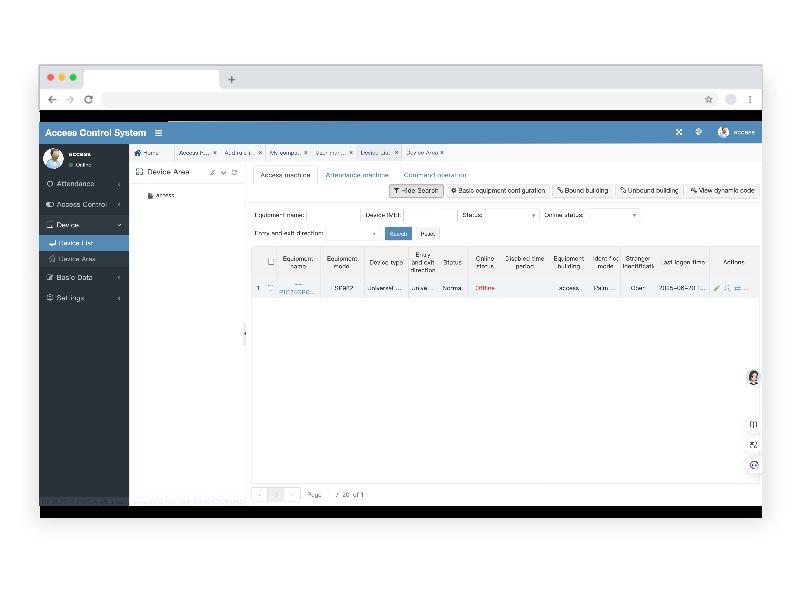
Task: Close the Device Area tab
Action: 441,153
